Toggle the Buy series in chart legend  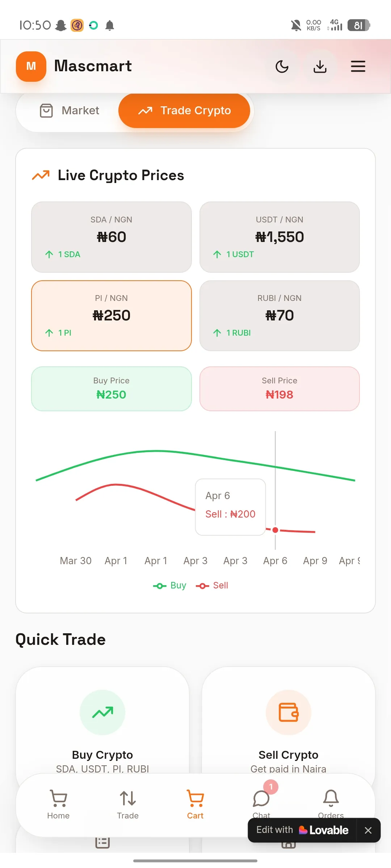click(x=169, y=586)
